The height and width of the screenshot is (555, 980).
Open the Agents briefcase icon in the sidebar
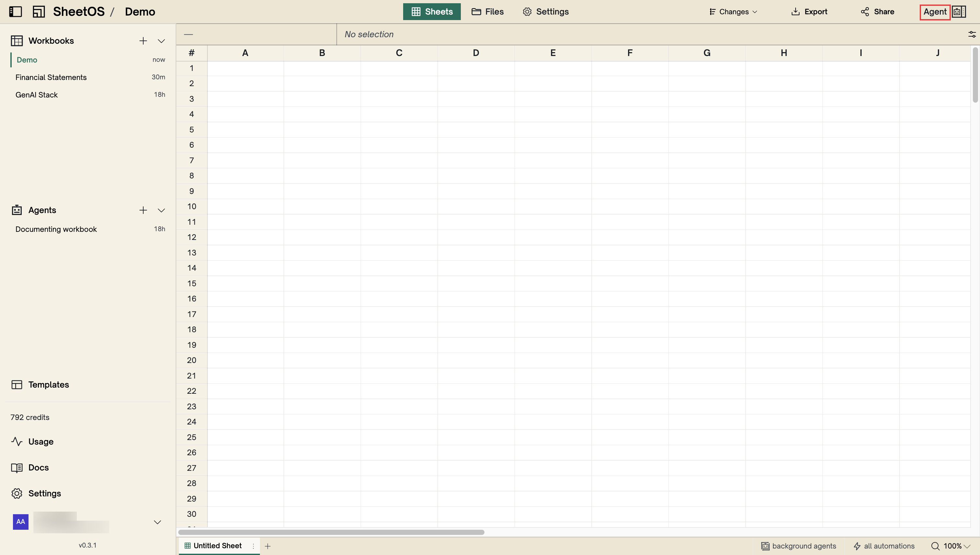pyautogui.click(x=17, y=210)
